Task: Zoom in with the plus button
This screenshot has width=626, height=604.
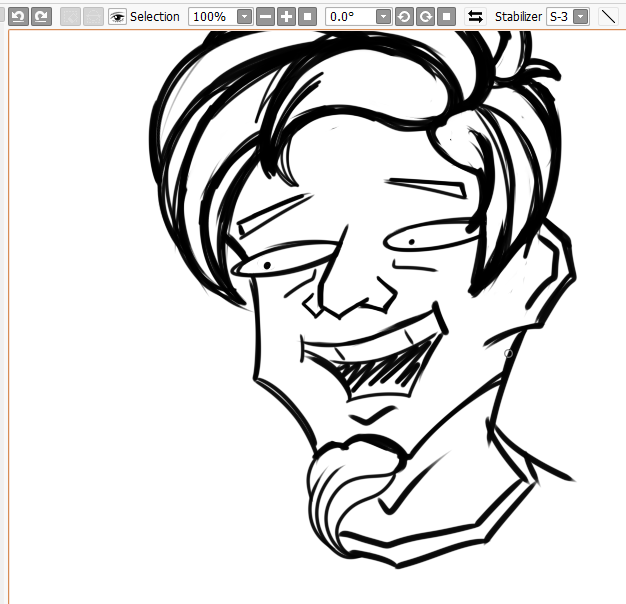Action: click(x=286, y=17)
